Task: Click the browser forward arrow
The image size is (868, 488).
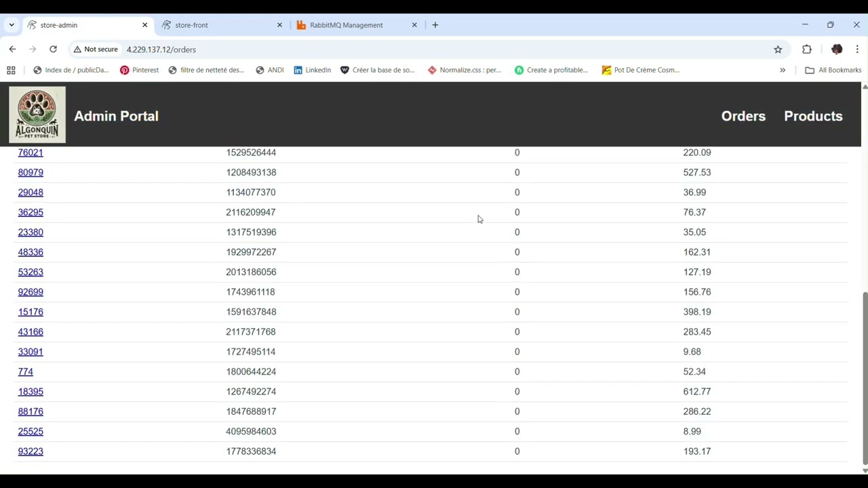Action: click(x=33, y=49)
